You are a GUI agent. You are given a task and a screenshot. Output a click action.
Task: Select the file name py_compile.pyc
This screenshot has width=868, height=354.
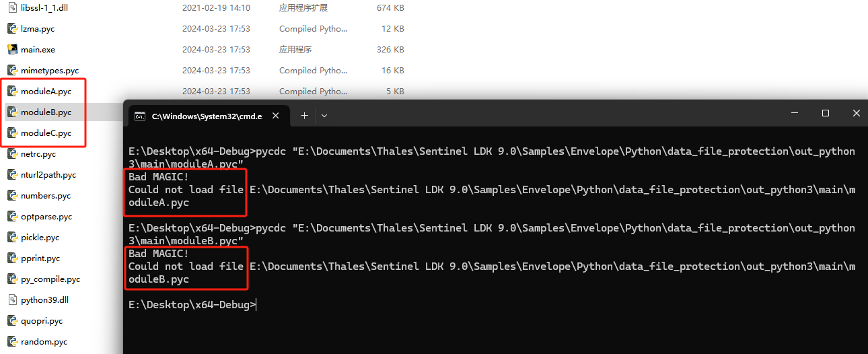point(50,279)
